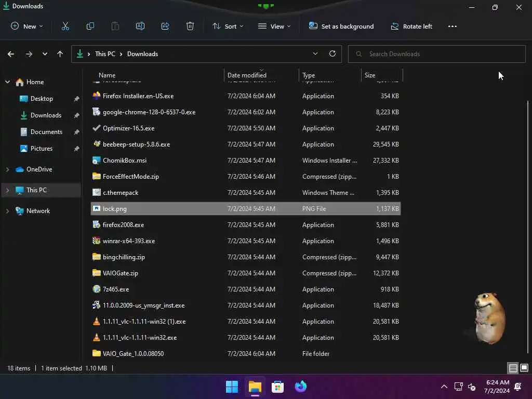Open File Explorer from taskbar
532x399 pixels.
(x=255, y=387)
